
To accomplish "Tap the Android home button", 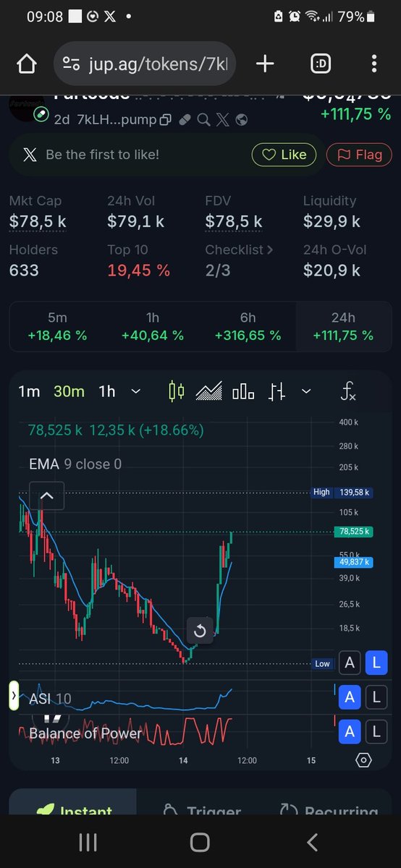I will click(200, 842).
